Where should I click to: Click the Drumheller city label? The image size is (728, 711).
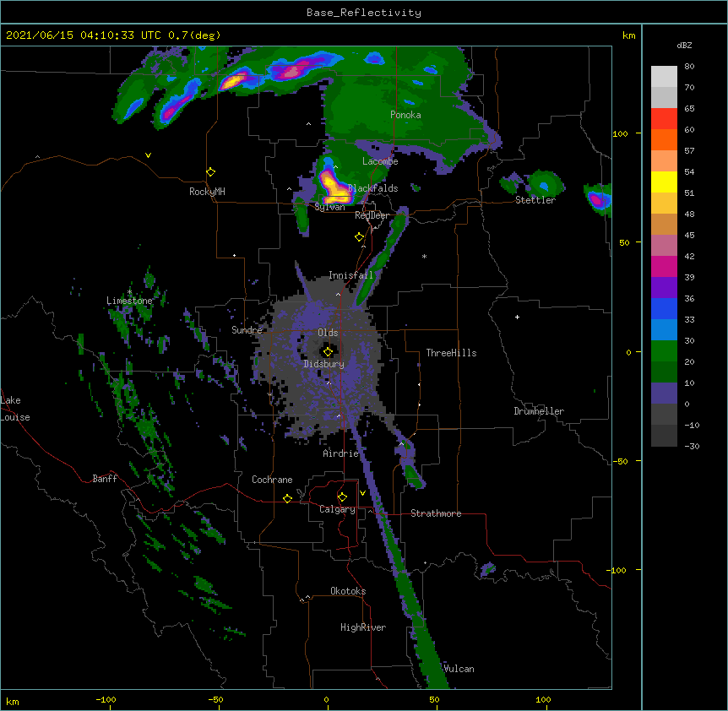[x=539, y=411]
